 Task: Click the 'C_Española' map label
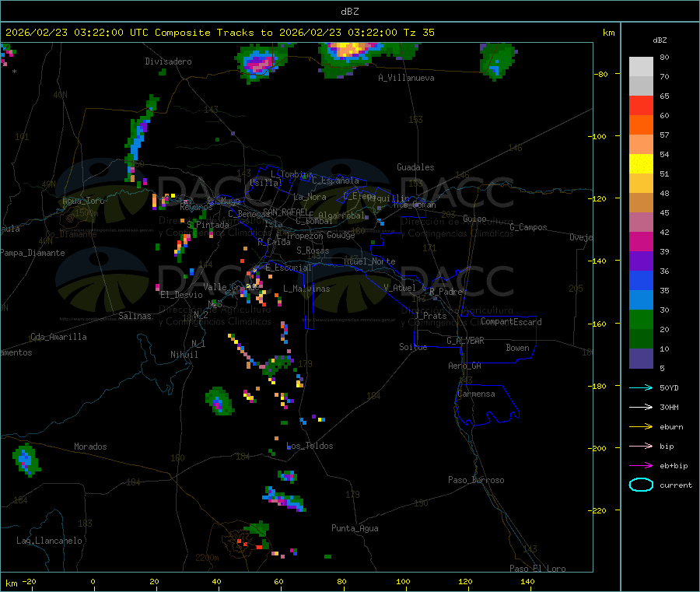[x=335, y=180]
